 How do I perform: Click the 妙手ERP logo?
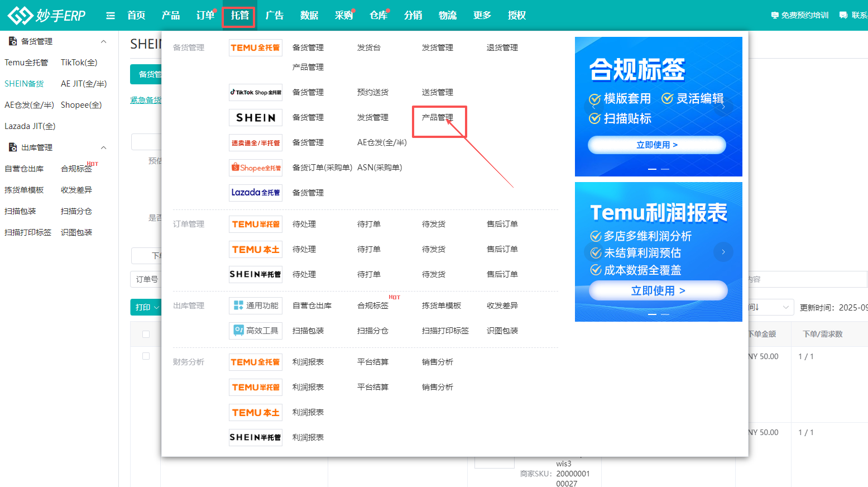pyautogui.click(x=47, y=15)
